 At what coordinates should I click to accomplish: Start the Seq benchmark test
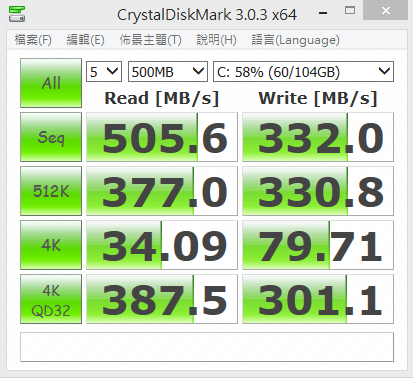click(51, 137)
